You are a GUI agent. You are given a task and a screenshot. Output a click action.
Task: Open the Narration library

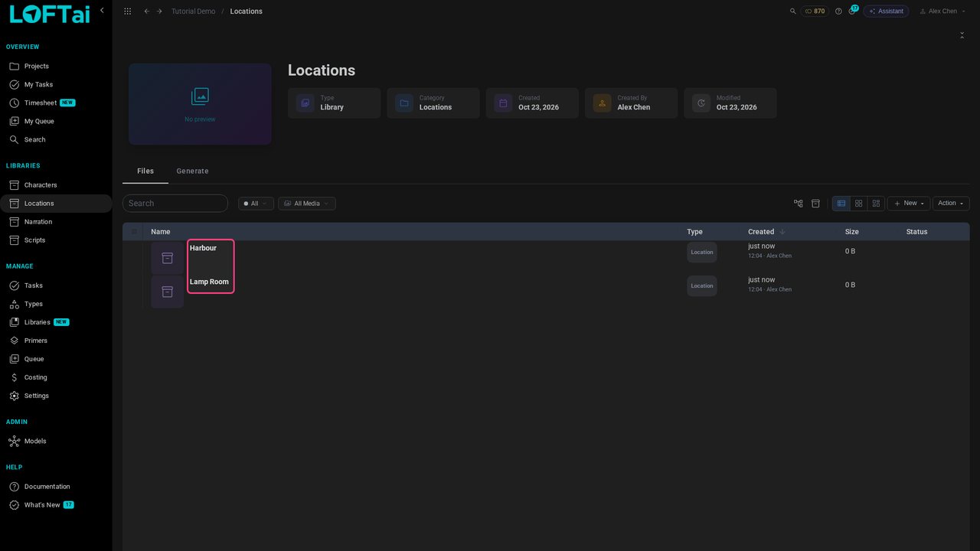tap(56, 222)
